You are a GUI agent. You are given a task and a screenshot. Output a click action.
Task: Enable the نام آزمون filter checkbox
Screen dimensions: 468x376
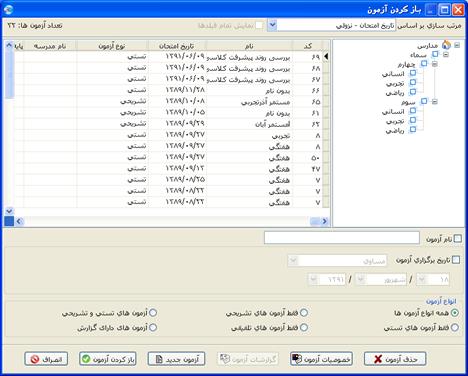tap(458, 239)
